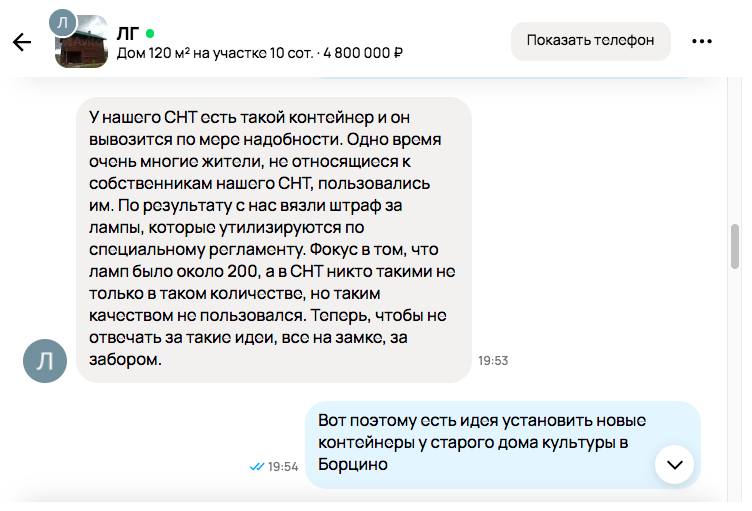Image resolution: width=752 pixels, height=511 pixels.
Task: Open the house listing thumbnail photo
Action: pos(84,44)
